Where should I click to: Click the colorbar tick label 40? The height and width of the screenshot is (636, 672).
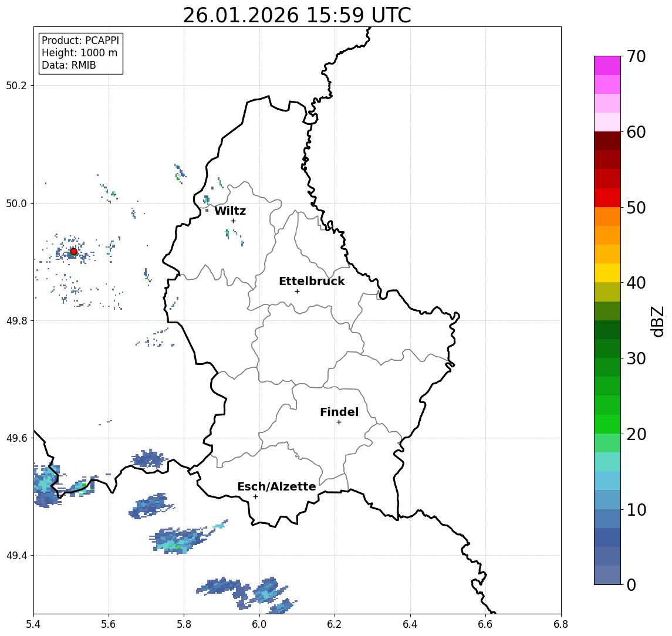(636, 283)
